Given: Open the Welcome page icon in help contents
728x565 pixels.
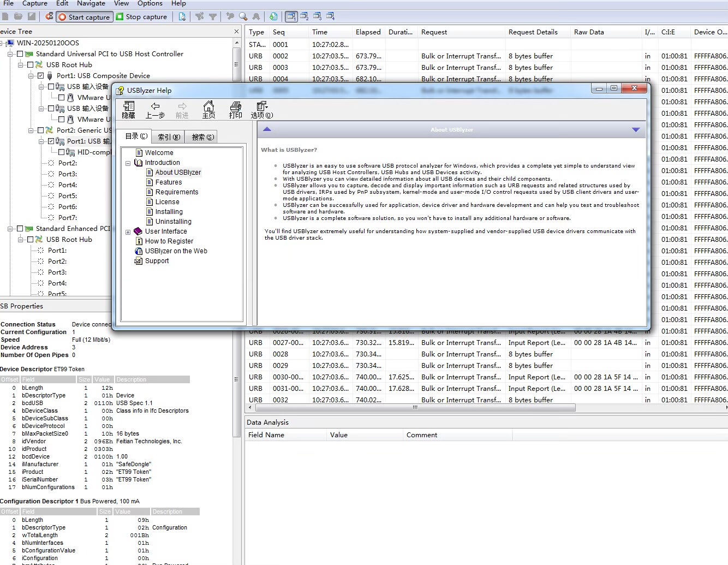Looking at the screenshot, I should [x=139, y=153].
